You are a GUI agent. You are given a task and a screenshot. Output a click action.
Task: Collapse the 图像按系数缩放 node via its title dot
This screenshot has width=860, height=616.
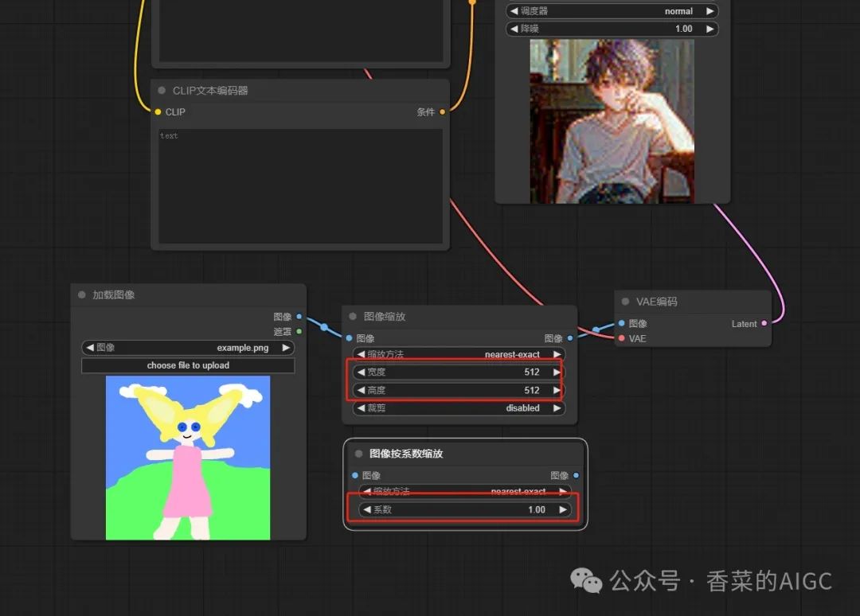point(358,454)
